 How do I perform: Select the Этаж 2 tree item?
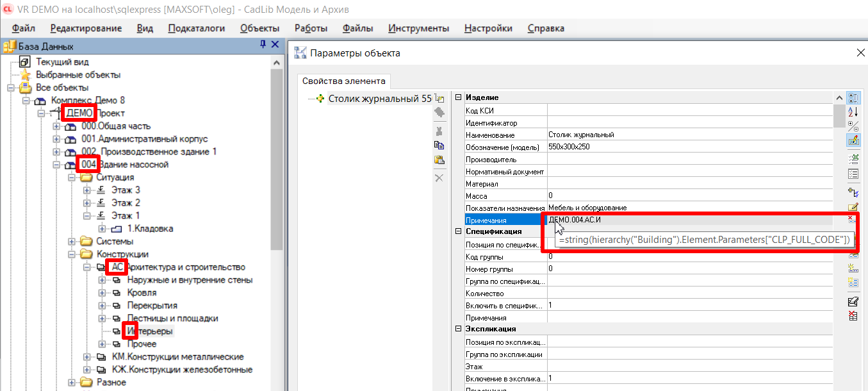point(126,203)
